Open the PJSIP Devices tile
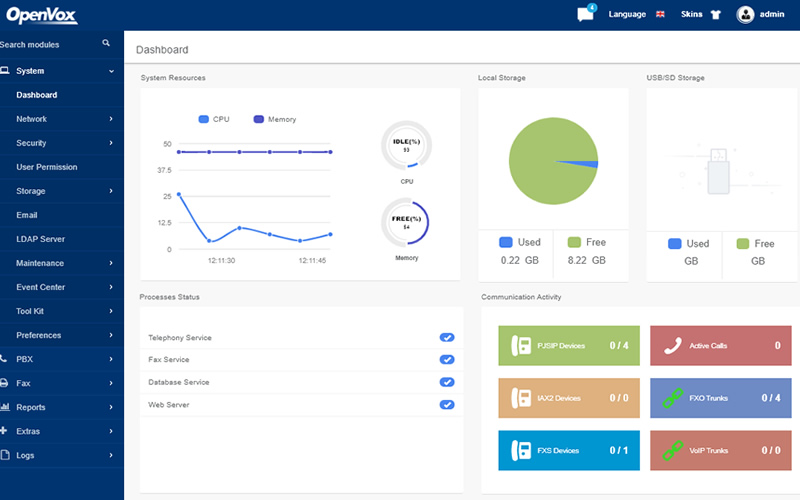Viewport: 800px width, 500px height. [569, 345]
